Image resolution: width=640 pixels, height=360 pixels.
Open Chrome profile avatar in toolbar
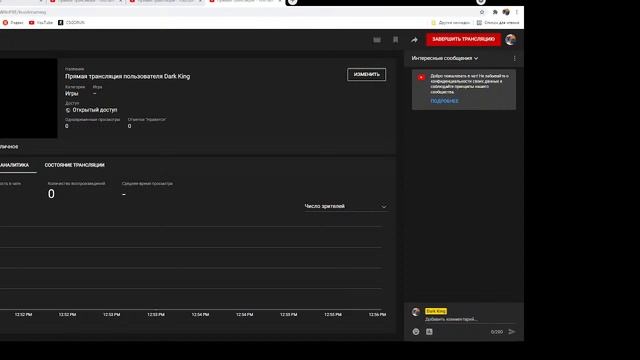pyautogui.click(x=506, y=12)
